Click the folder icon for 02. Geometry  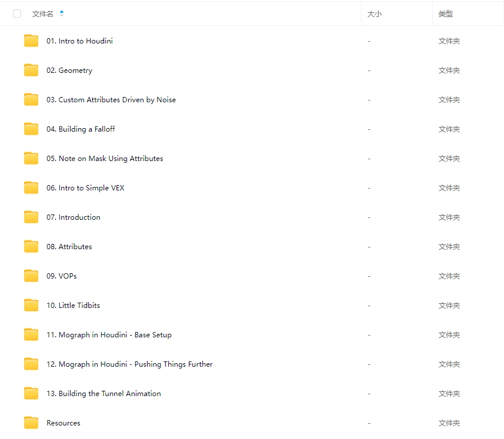tap(31, 70)
